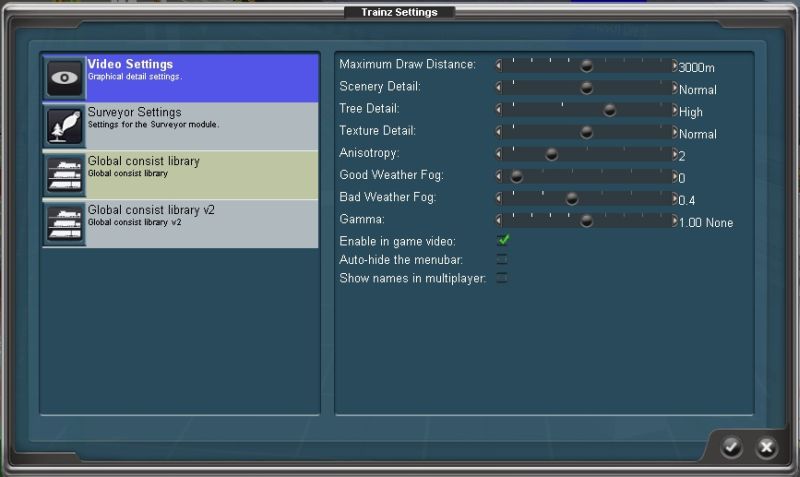The image size is (800, 477).
Task: Disable the Enable in game video checkbox
Action: [503, 240]
